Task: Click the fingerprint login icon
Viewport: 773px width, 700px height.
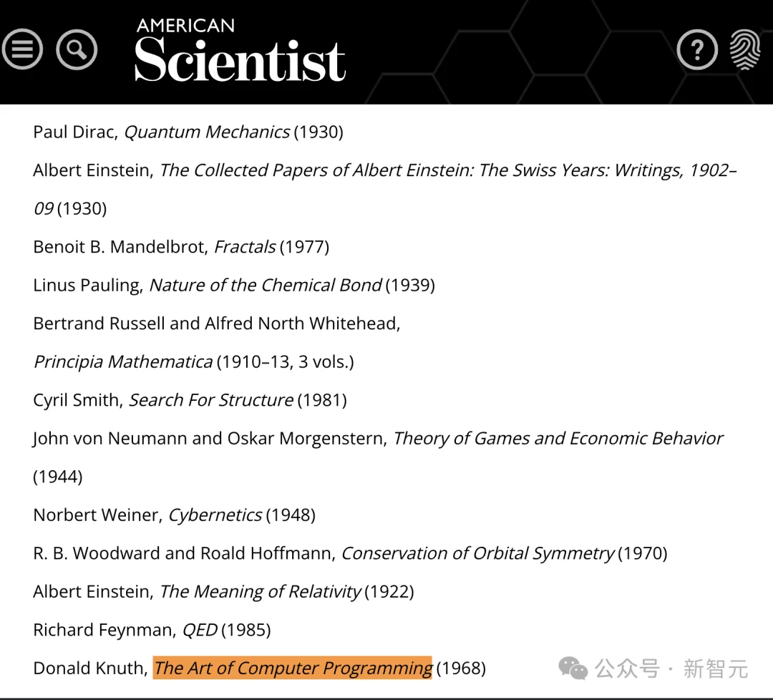Action: [744, 49]
